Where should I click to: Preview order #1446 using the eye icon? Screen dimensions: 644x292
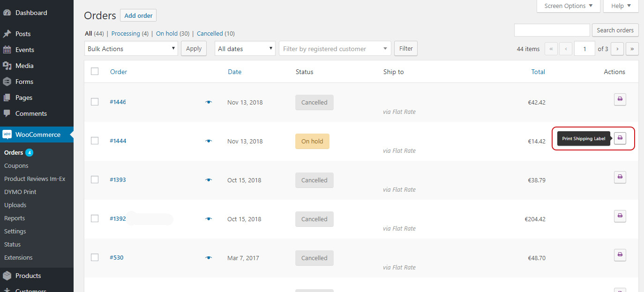coord(209,102)
